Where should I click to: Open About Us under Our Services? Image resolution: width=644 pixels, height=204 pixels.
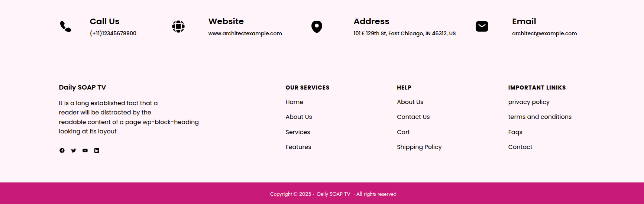click(299, 117)
